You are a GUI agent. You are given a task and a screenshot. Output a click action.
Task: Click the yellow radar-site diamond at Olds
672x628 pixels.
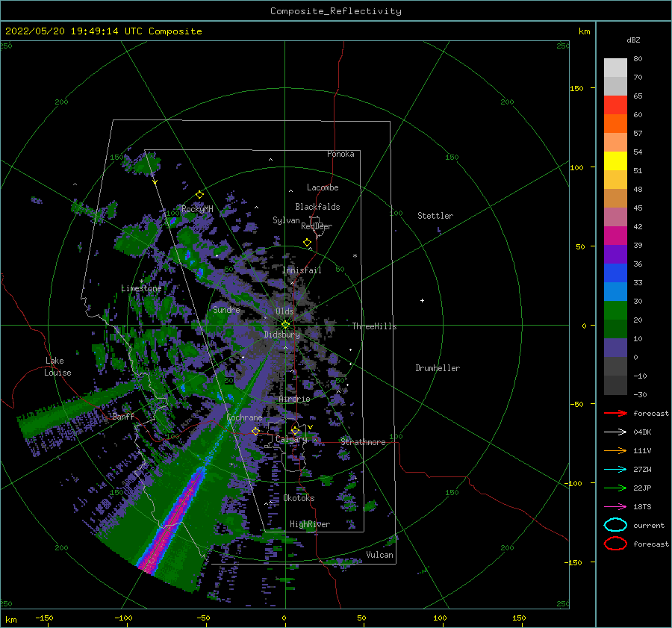(x=285, y=325)
